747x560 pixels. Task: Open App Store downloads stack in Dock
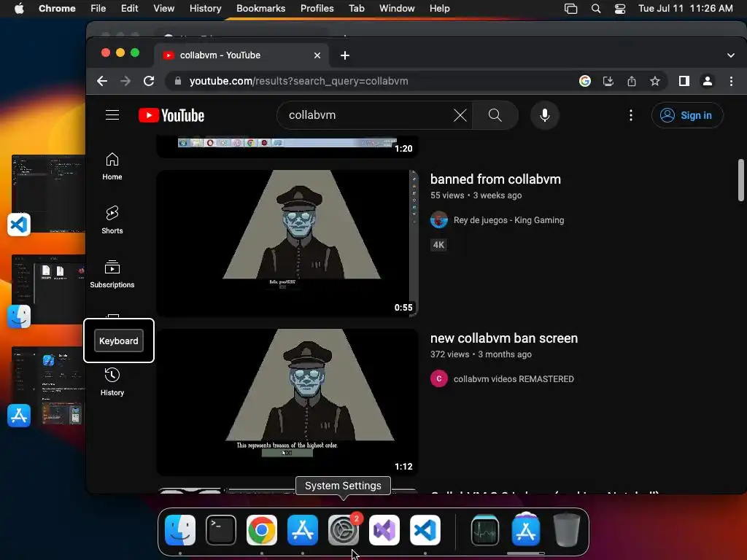click(x=526, y=530)
